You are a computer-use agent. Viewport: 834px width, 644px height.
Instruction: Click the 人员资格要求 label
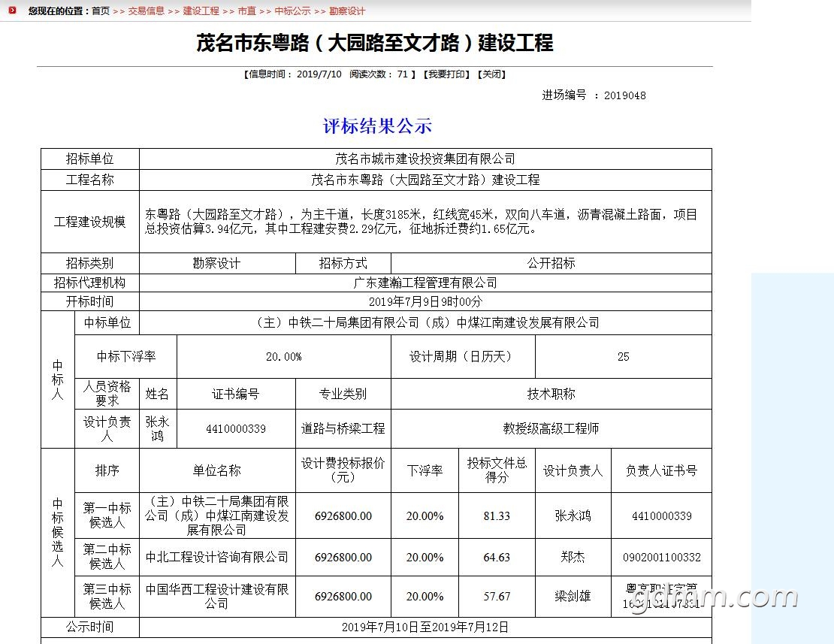(x=107, y=394)
